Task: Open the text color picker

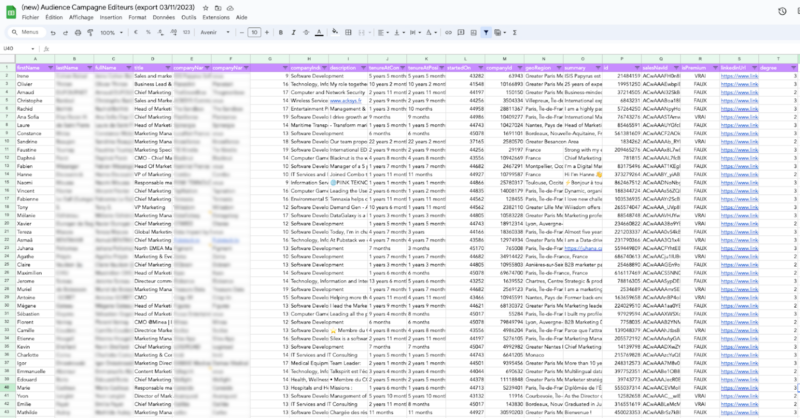Action: click(x=319, y=33)
